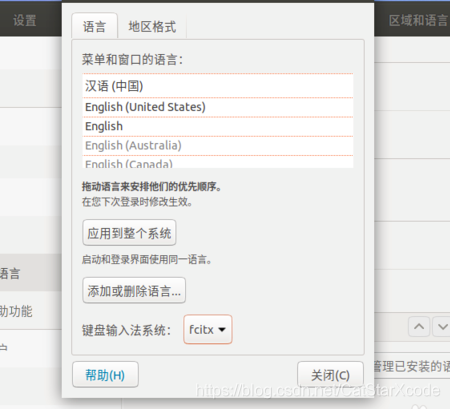Click down arrow in Settings window
The height and width of the screenshot is (409, 450).
[442, 327]
